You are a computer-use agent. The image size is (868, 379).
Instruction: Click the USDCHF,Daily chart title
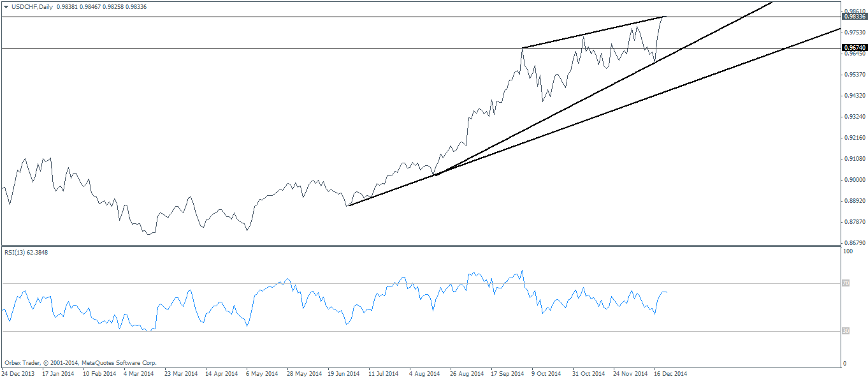point(33,6)
